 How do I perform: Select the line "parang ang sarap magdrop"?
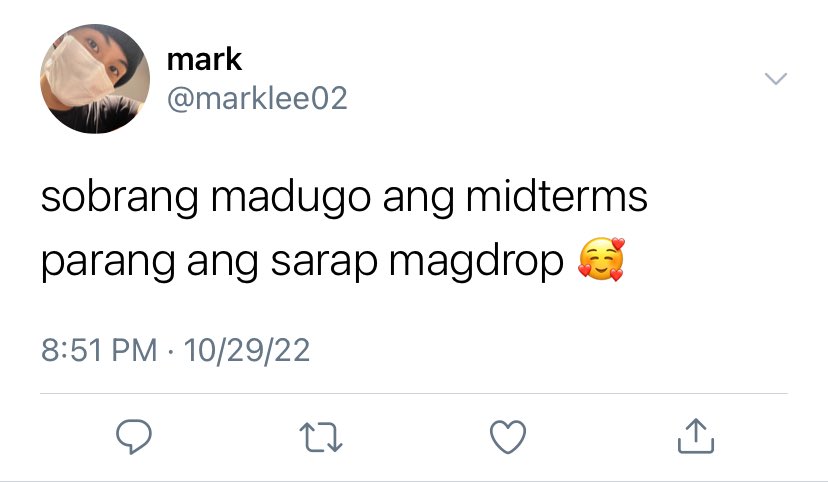click(303, 262)
